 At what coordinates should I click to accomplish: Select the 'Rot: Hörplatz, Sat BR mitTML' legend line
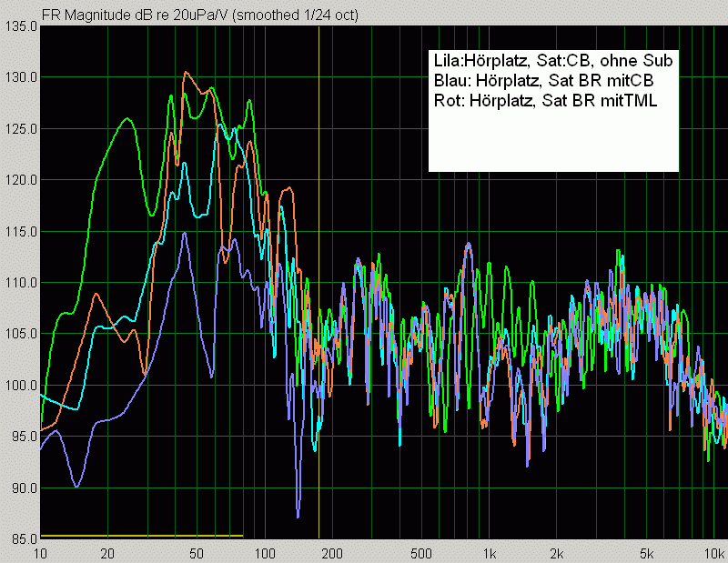545,100
